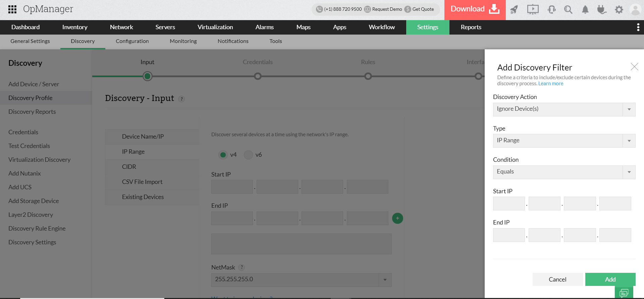
Task: Click the Request Demo link
Action: 387,9
